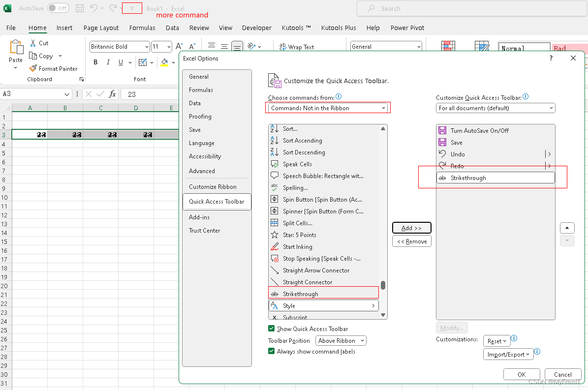Select Sort Ascending command in list
This screenshot has width=588, height=390.
[x=325, y=141]
